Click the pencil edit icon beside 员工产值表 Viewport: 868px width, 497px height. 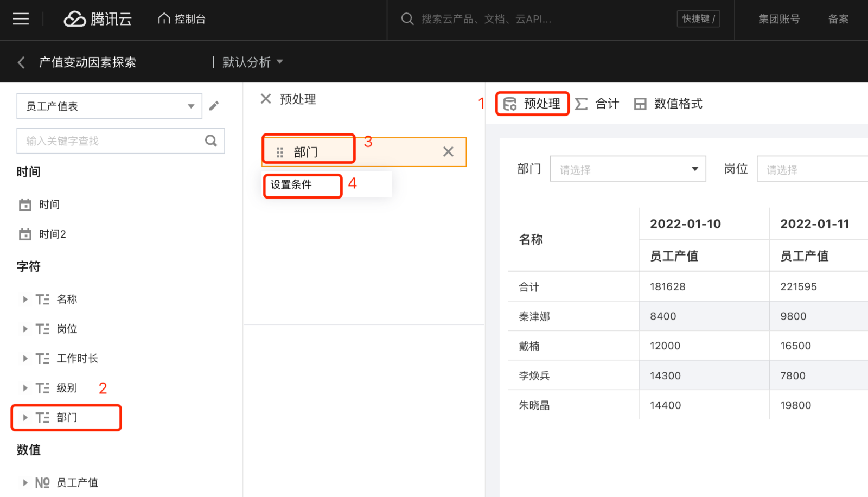coord(214,106)
